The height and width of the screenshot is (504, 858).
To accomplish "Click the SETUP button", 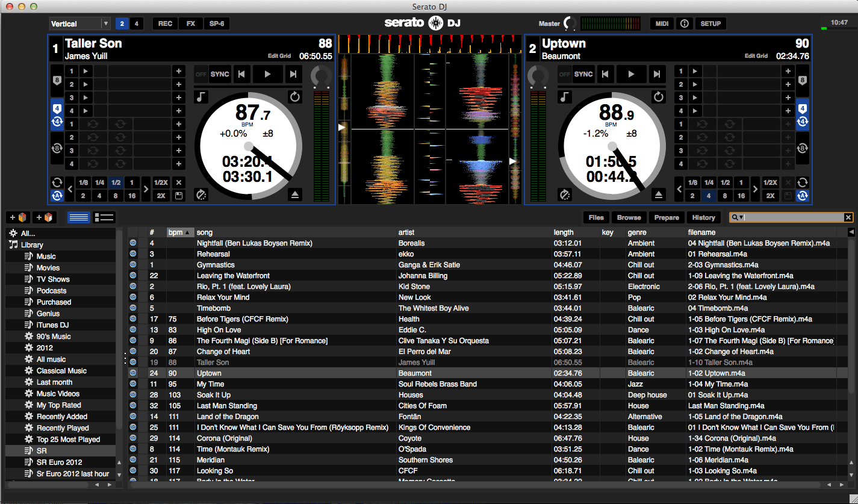I will point(710,23).
